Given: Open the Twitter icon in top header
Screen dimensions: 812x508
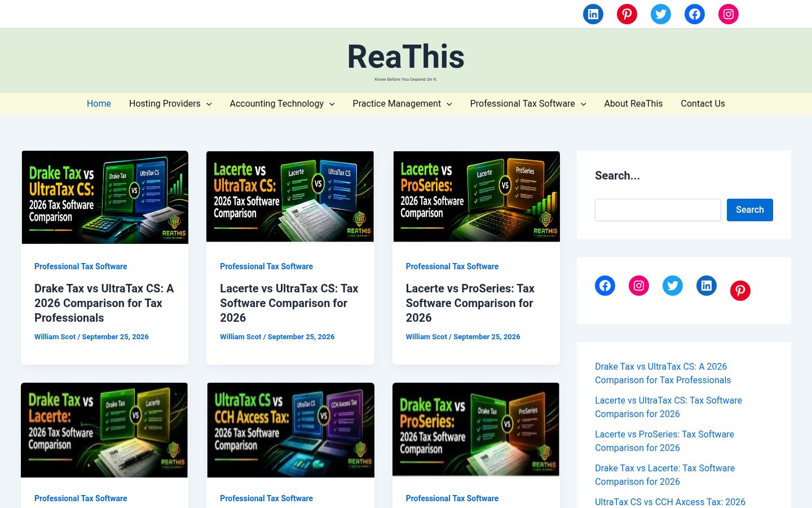Looking at the screenshot, I should click(x=660, y=14).
